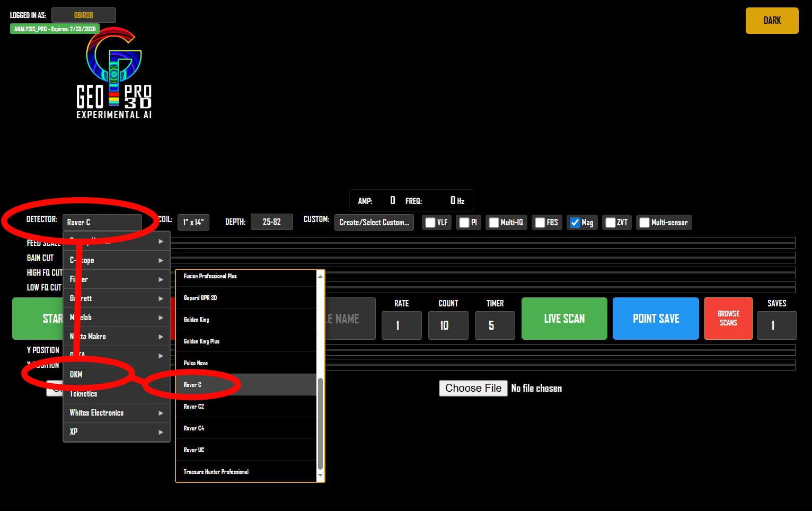Click the SAVES input field

(777, 325)
